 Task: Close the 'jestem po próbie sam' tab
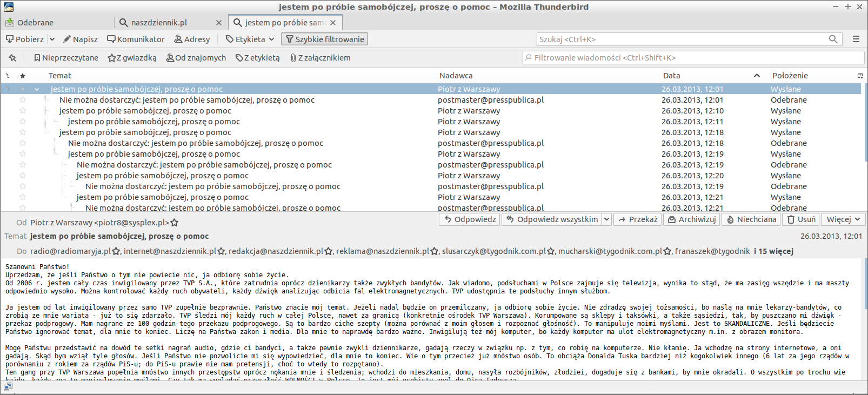(x=333, y=23)
